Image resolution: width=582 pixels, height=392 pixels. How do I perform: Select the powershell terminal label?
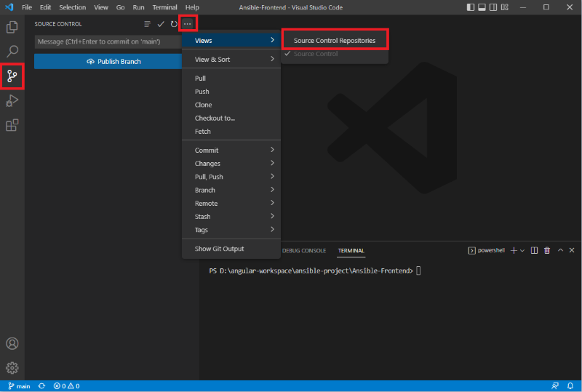click(x=487, y=251)
